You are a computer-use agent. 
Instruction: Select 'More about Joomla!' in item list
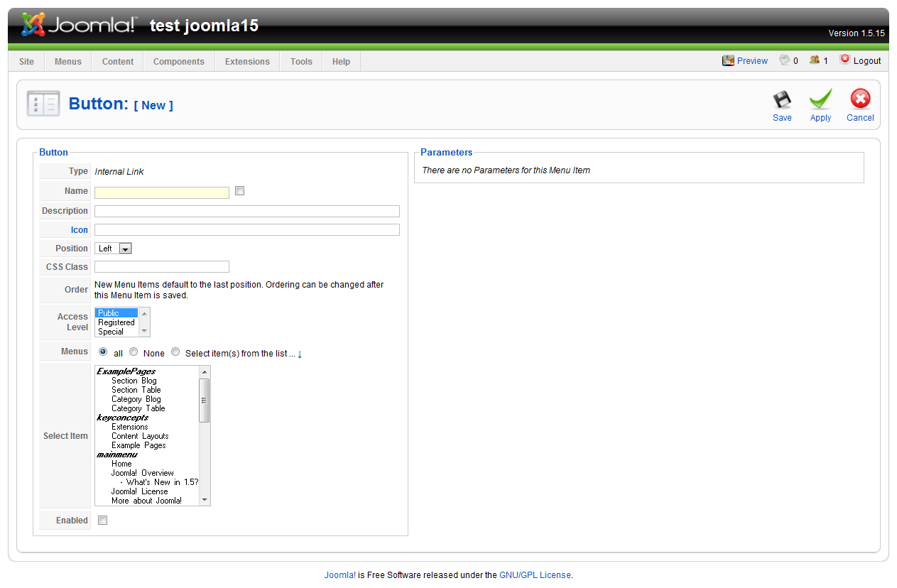coord(146,501)
